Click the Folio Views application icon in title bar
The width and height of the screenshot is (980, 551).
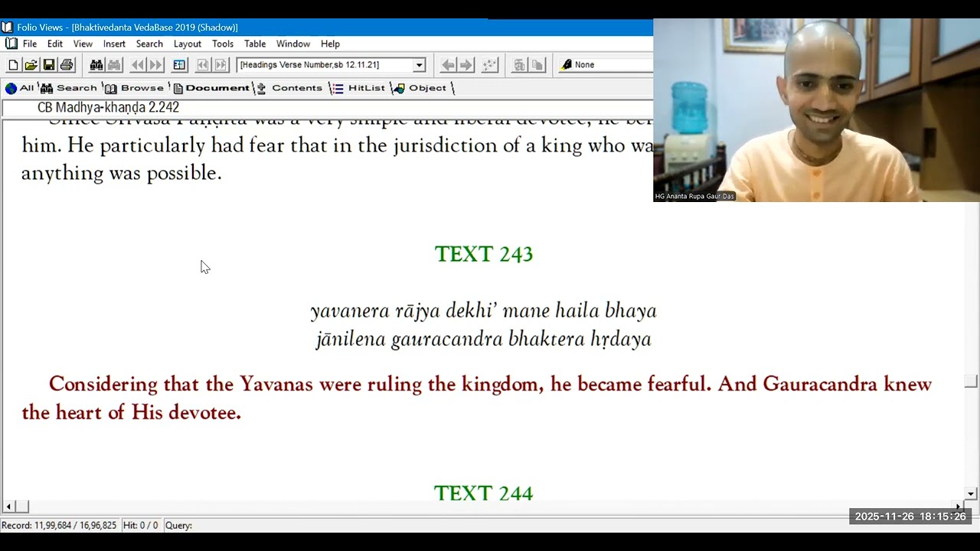(x=7, y=28)
